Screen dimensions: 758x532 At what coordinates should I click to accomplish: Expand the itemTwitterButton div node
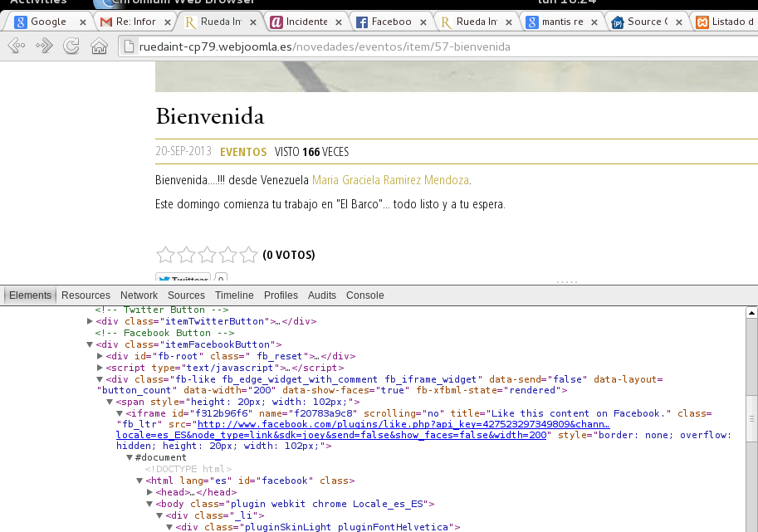point(90,321)
